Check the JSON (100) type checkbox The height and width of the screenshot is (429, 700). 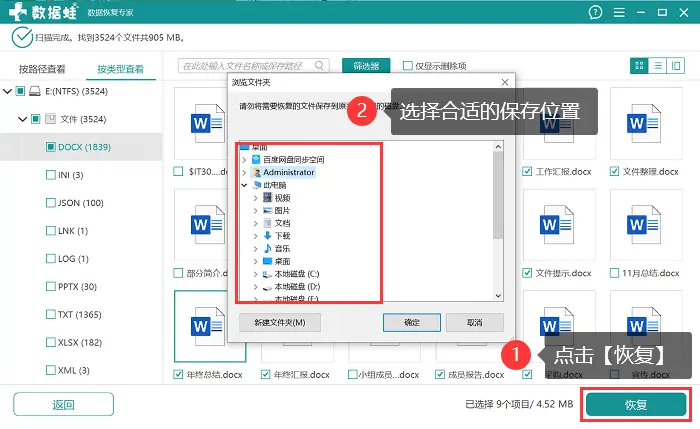tap(51, 203)
